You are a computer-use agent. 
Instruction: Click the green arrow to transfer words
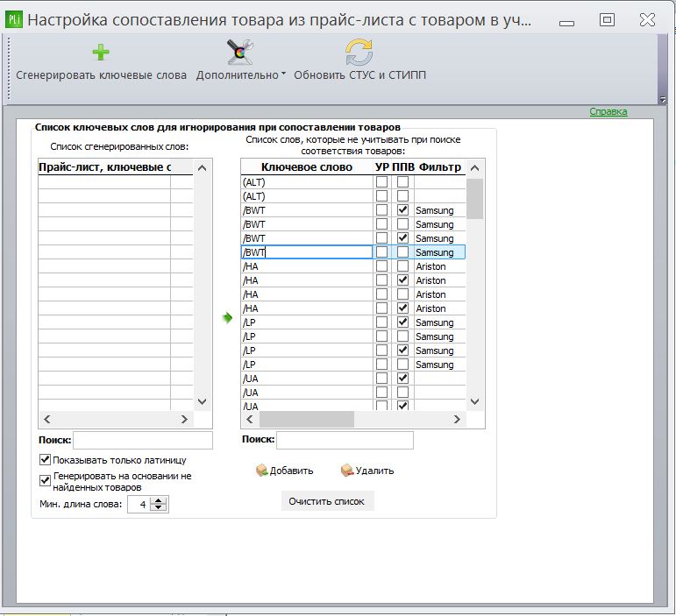click(227, 318)
